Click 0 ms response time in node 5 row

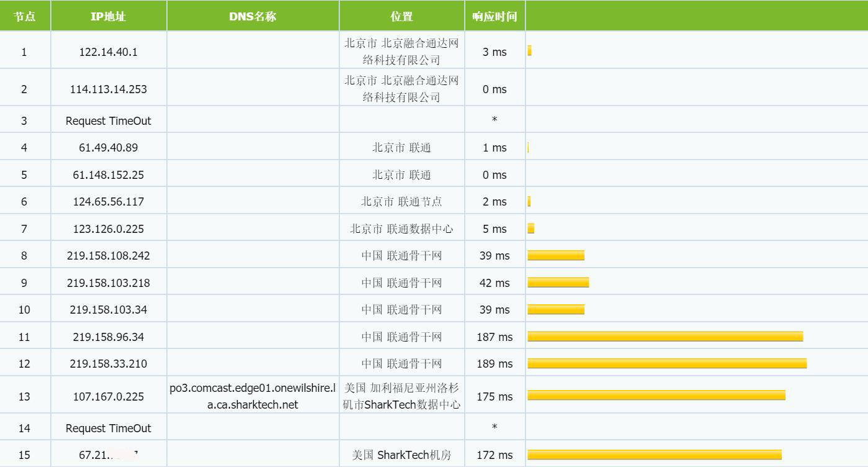point(494,175)
